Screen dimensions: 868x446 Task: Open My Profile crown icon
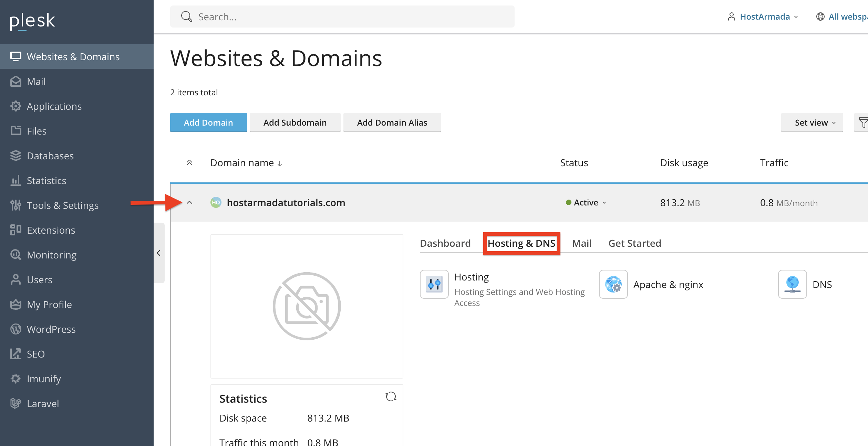click(x=16, y=304)
